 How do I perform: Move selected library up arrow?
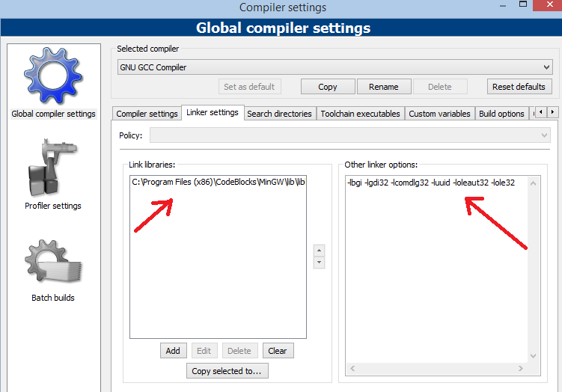(x=320, y=251)
